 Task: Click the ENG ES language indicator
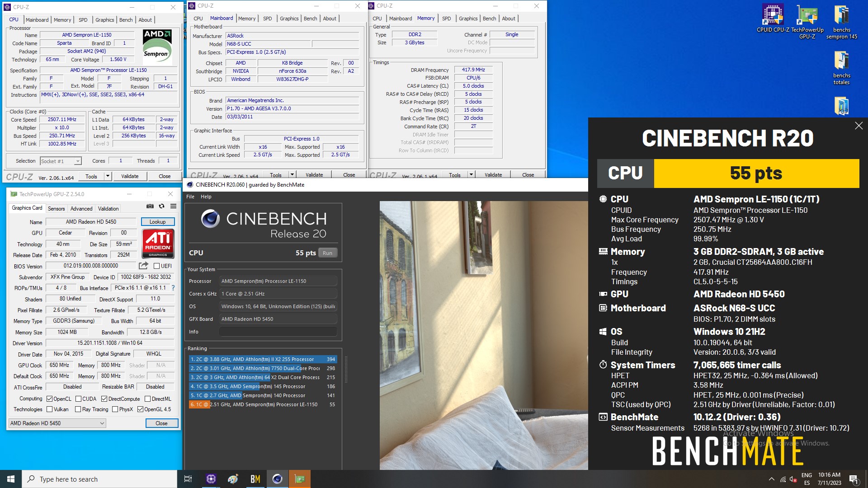[x=807, y=479]
